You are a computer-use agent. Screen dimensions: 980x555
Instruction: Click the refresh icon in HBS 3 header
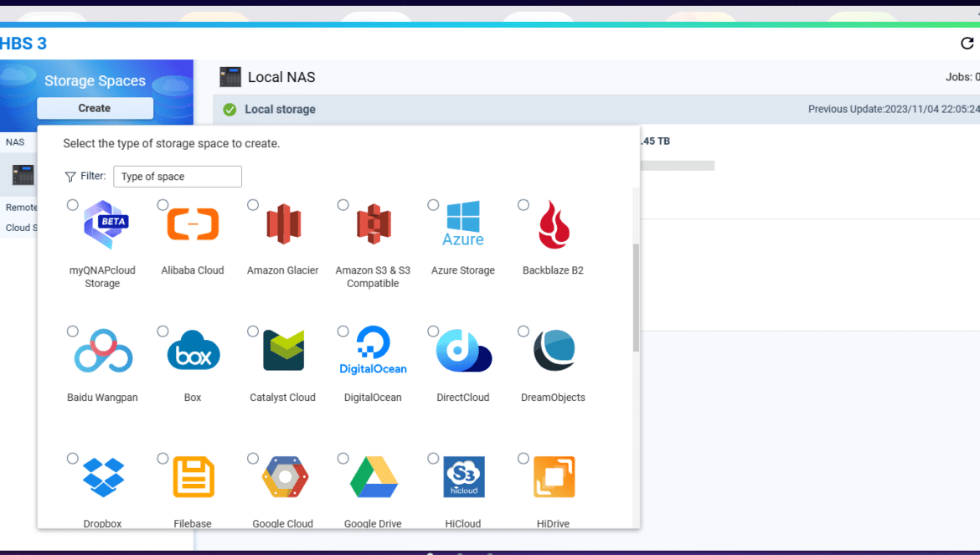click(967, 43)
